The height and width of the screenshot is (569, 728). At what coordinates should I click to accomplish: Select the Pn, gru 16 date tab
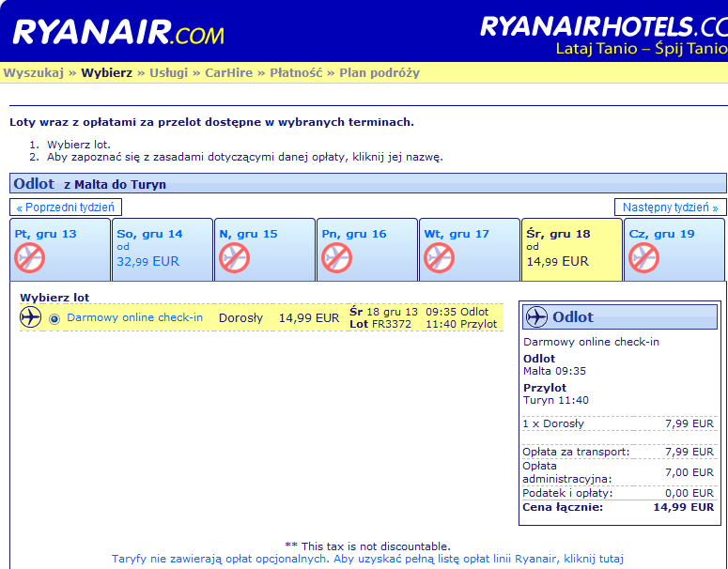pos(367,250)
